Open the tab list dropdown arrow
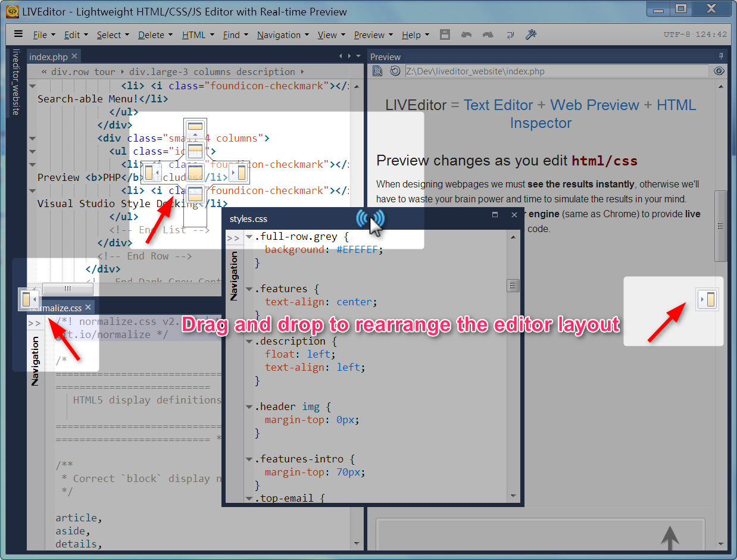This screenshot has width=737, height=560. tap(358, 57)
